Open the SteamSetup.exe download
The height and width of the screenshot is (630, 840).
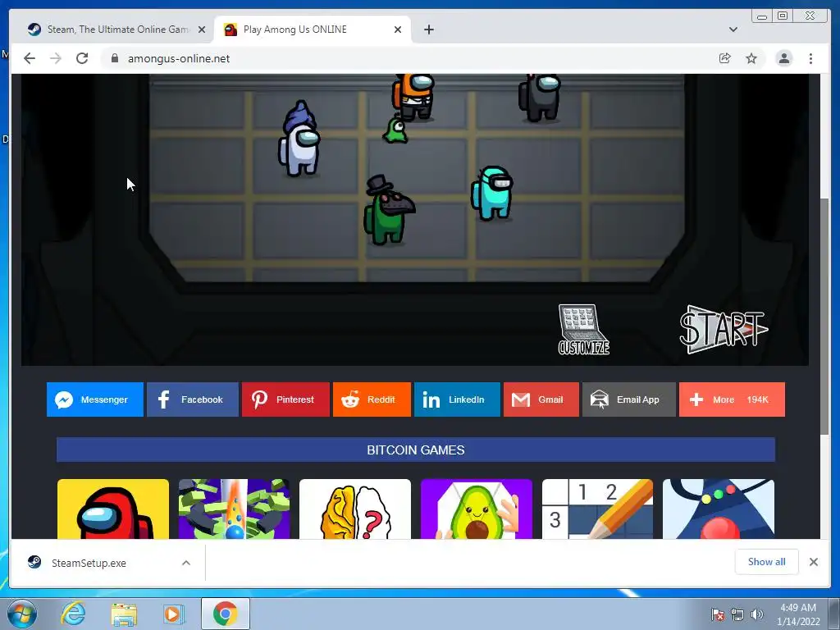pyautogui.click(x=89, y=563)
